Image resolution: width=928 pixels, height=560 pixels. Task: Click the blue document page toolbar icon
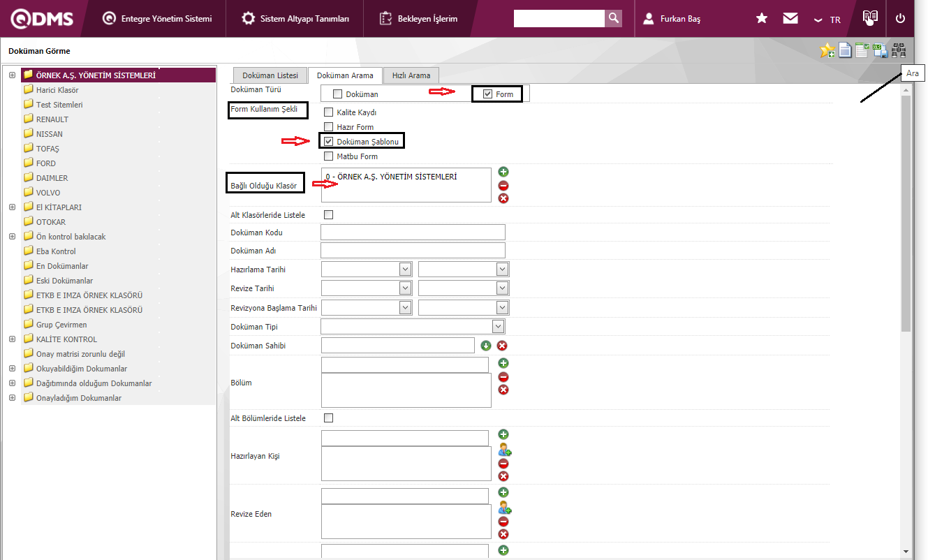tap(845, 50)
